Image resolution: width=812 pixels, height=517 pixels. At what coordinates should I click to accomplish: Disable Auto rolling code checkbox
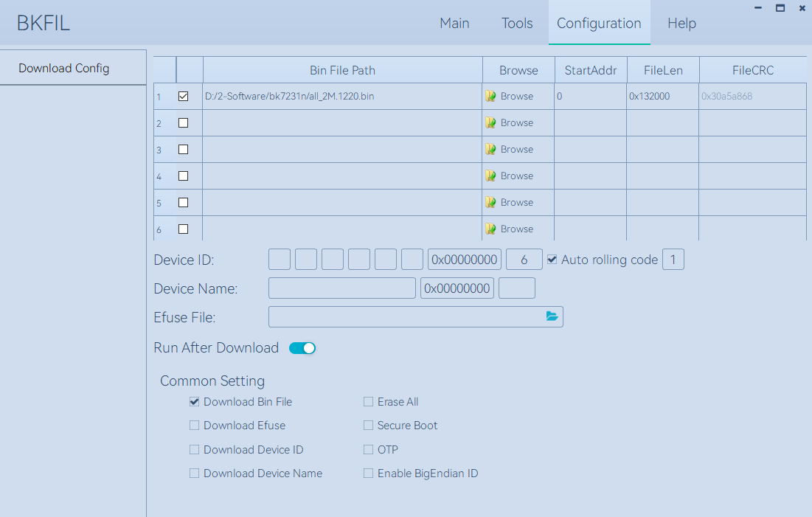[552, 260]
